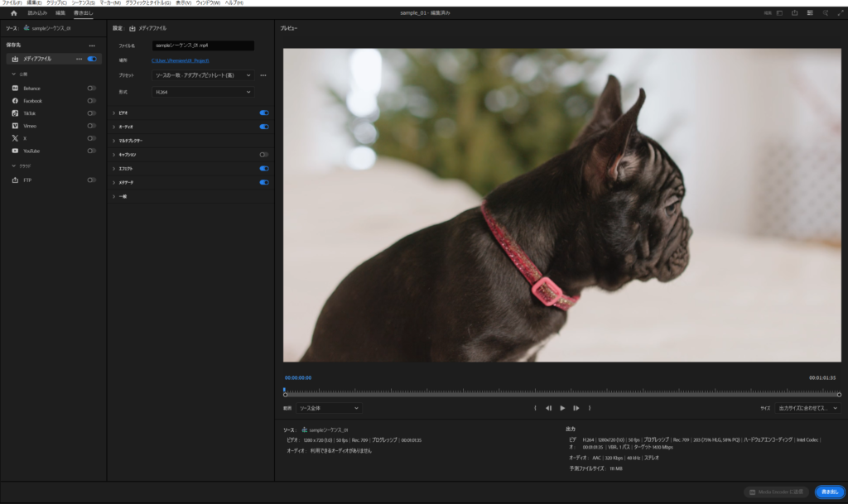
Task: Enable the YouTube publish toggle
Action: click(x=91, y=151)
